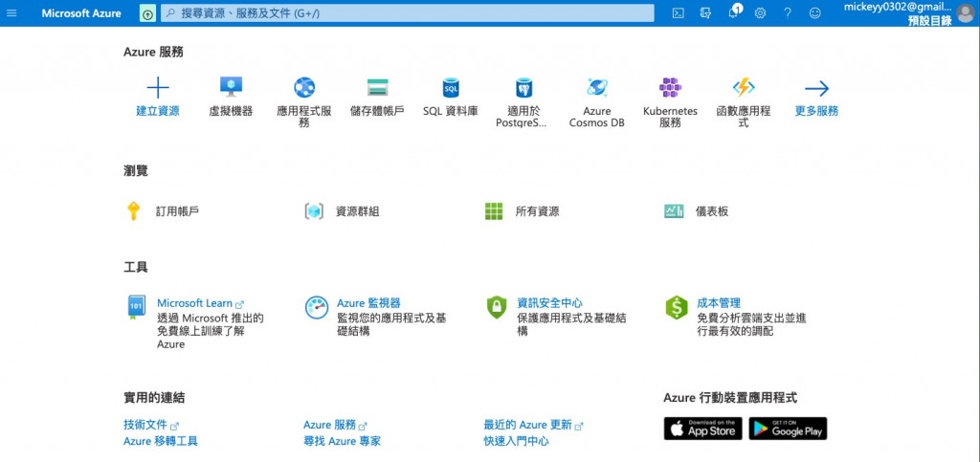Click the 資源群組 cube icon

(313, 211)
